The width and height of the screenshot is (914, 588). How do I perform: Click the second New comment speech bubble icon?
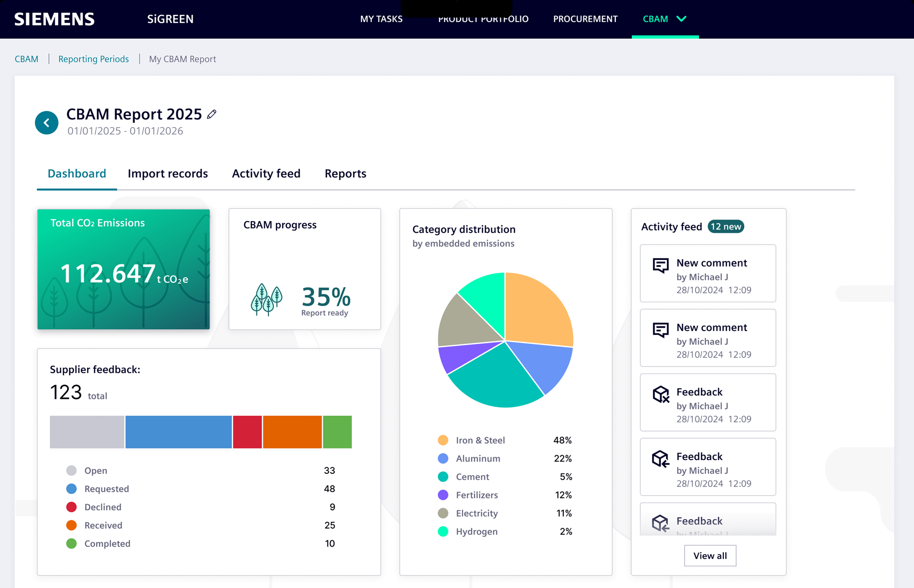[x=661, y=330]
